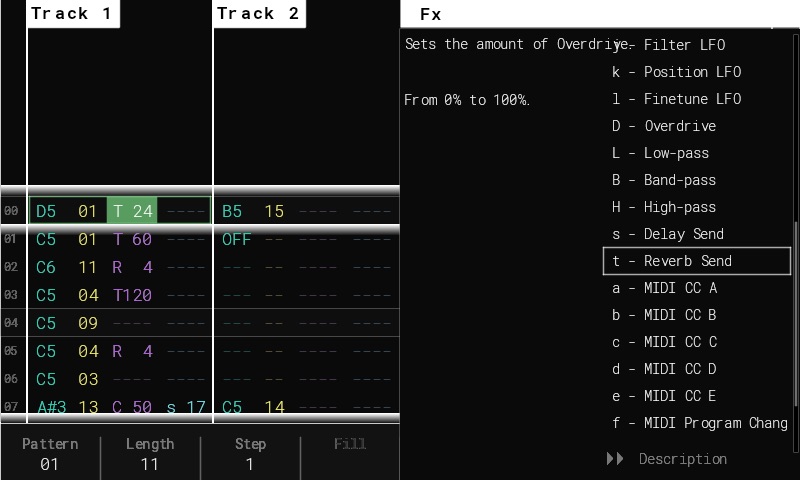The image size is (800, 480).
Task: Select instrument '13' in row 07
Action: [88, 407]
